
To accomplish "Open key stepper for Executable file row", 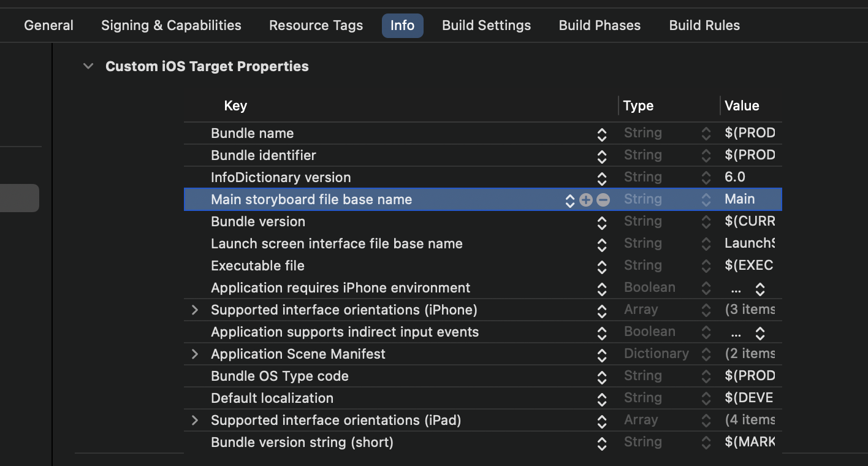I will pos(602,267).
